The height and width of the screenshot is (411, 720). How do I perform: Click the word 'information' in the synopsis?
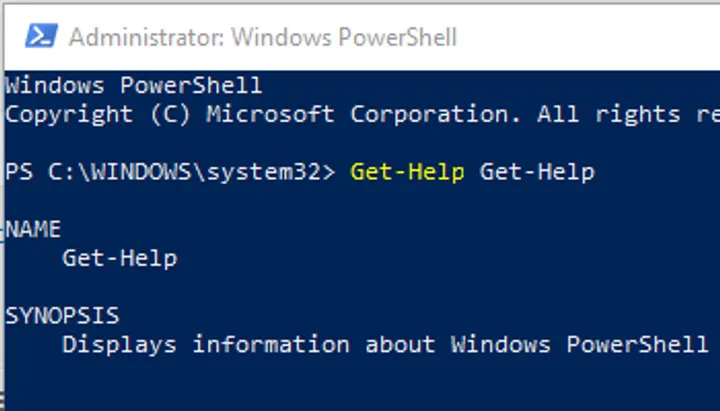[270, 345]
